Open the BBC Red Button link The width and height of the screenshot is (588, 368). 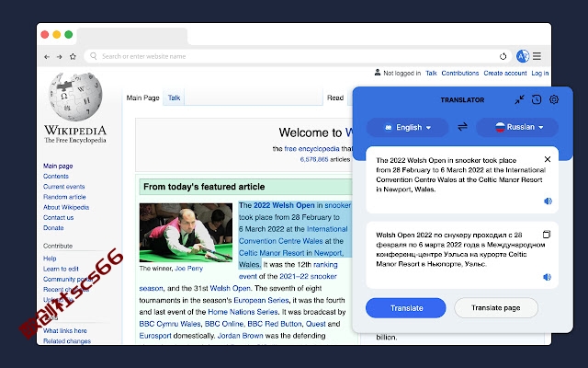(274, 324)
